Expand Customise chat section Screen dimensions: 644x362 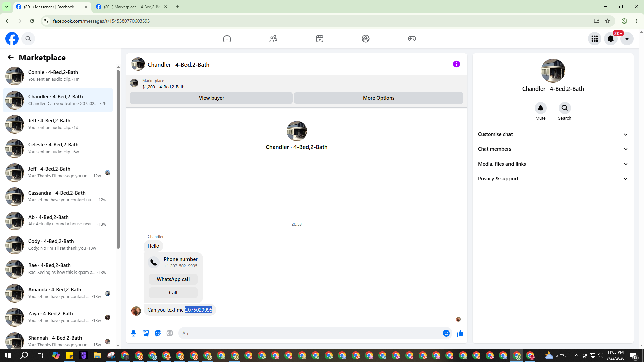pyautogui.click(x=553, y=134)
